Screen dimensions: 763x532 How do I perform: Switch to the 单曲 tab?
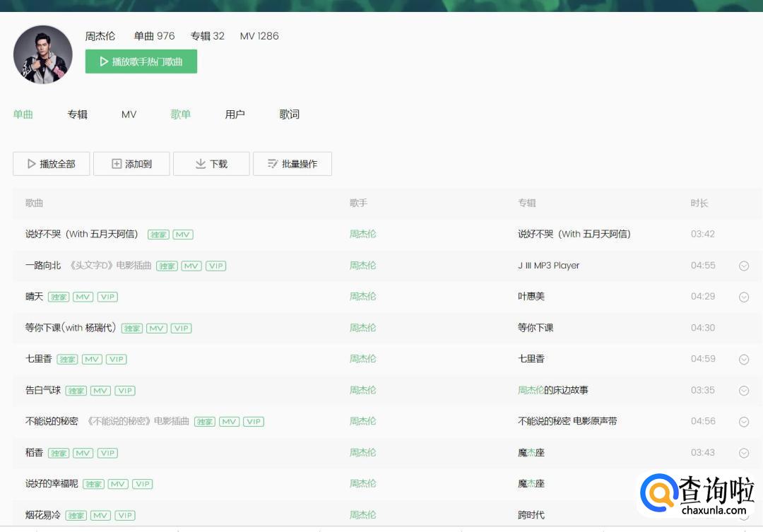point(23,114)
